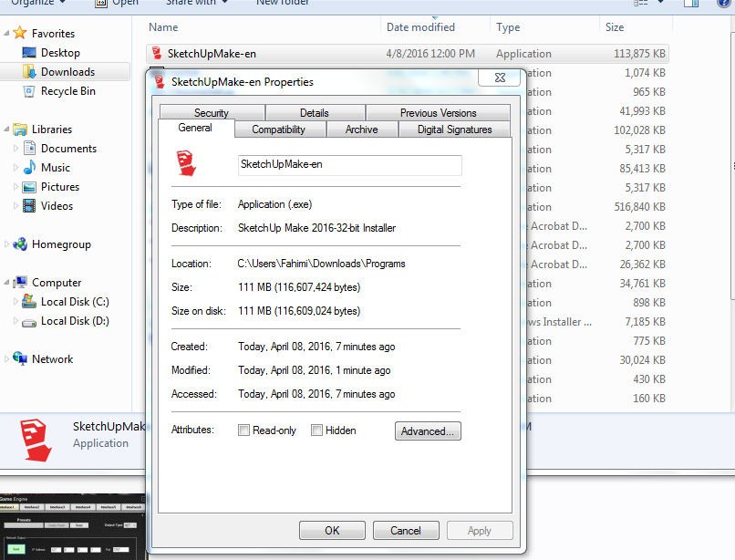This screenshot has height=560, width=735.
Task: Toggle the Read-only attribute checkbox
Action: [243, 430]
